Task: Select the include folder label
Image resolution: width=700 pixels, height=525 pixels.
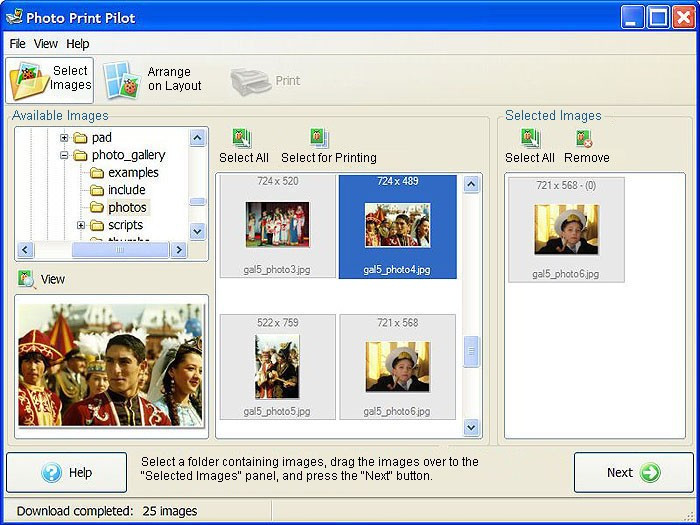Action: (126, 190)
